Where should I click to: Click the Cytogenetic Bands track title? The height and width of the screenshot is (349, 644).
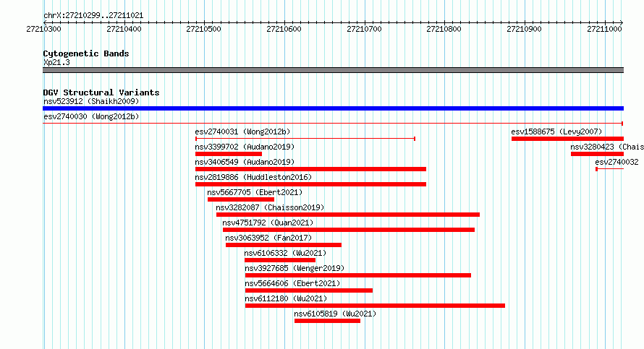[86, 53]
